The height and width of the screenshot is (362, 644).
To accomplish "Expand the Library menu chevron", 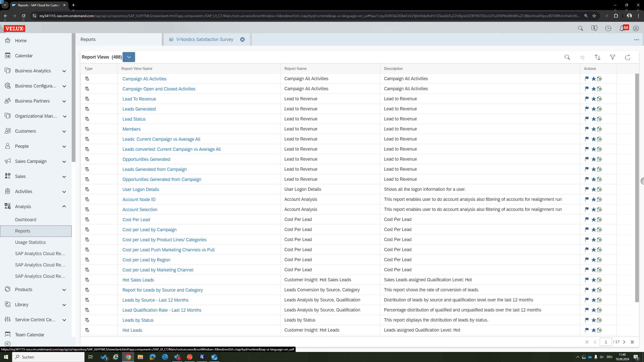I will coord(64,305).
